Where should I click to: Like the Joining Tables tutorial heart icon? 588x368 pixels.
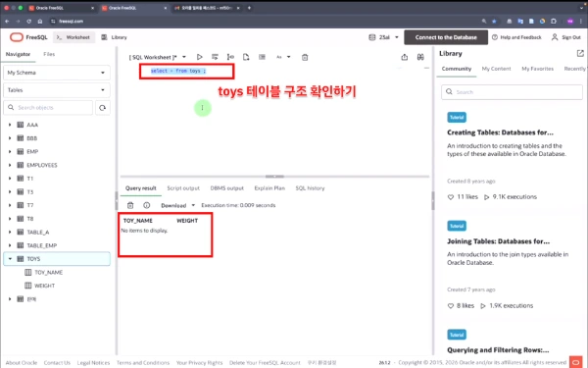(451, 306)
